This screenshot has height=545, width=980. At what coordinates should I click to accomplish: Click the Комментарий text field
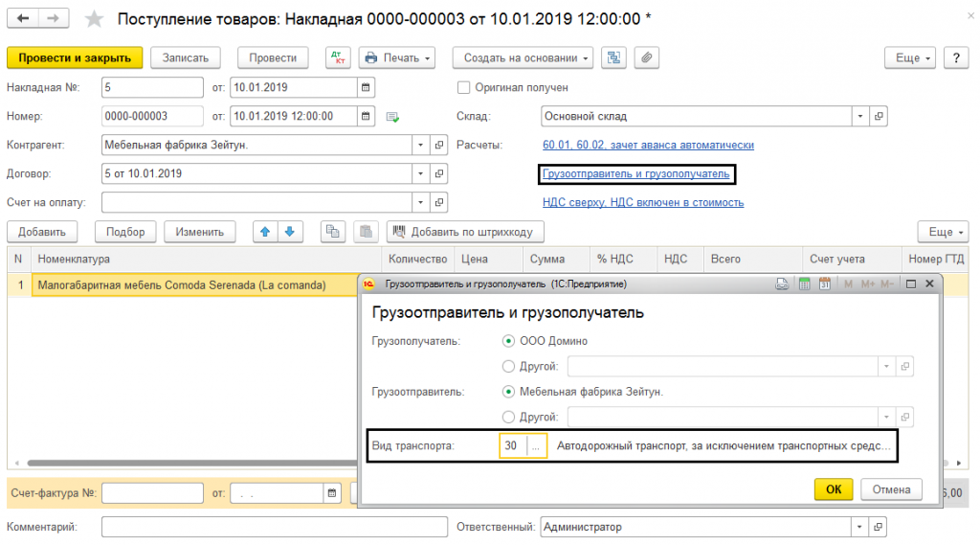[x=274, y=527]
